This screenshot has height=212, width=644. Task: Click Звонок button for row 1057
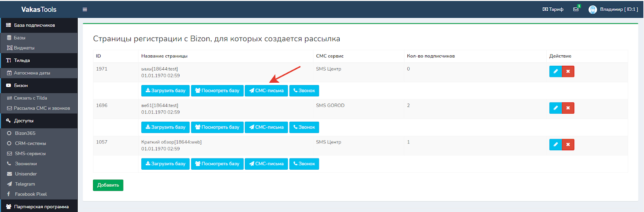pyautogui.click(x=304, y=164)
